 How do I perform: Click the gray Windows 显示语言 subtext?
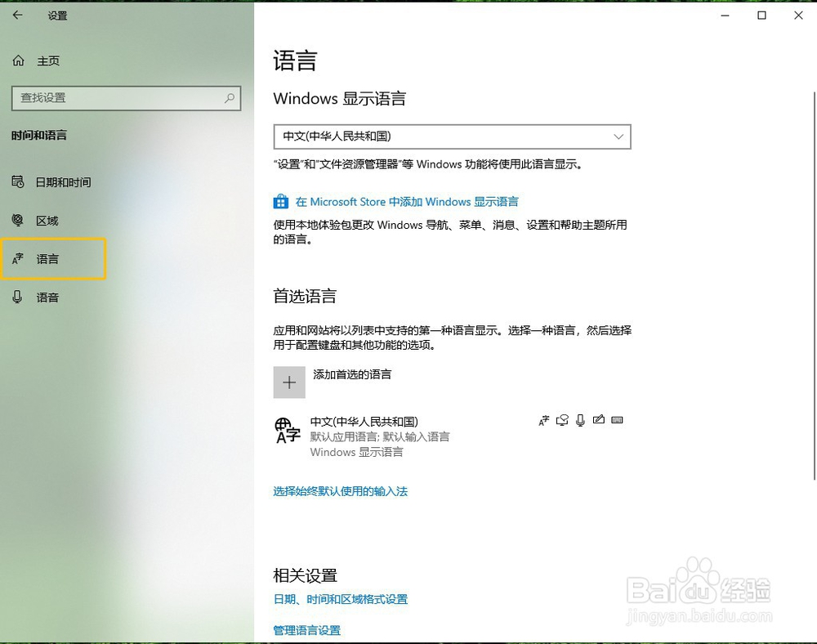(x=356, y=452)
